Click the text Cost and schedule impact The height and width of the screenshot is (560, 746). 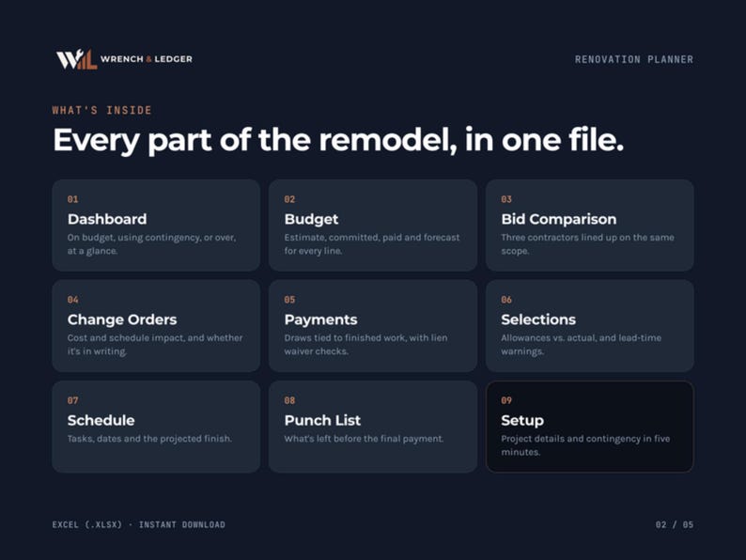(x=155, y=345)
